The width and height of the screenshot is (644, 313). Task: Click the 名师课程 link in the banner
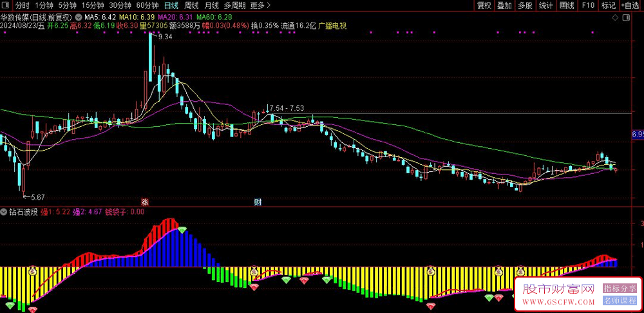coord(620,301)
